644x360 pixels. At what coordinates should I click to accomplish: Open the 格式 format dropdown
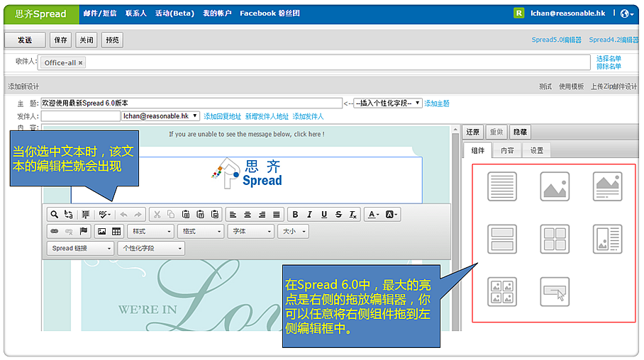pyautogui.click(x=201, y=232)
